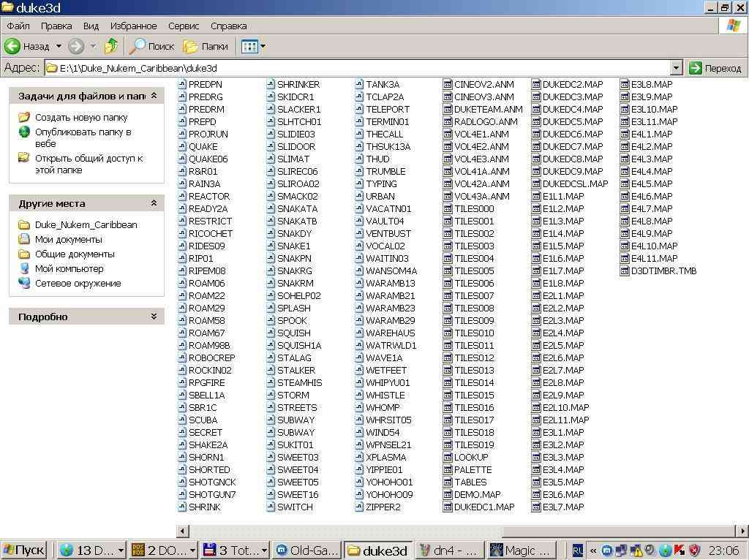This screenshot has width=749, height=560.
Task: Expand the address bar dropdown
Action: (675, 68)
